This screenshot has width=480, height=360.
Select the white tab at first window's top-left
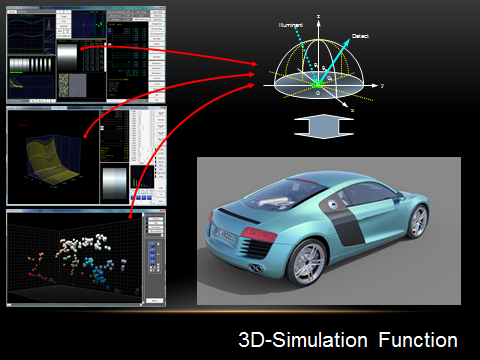[12, 12]
